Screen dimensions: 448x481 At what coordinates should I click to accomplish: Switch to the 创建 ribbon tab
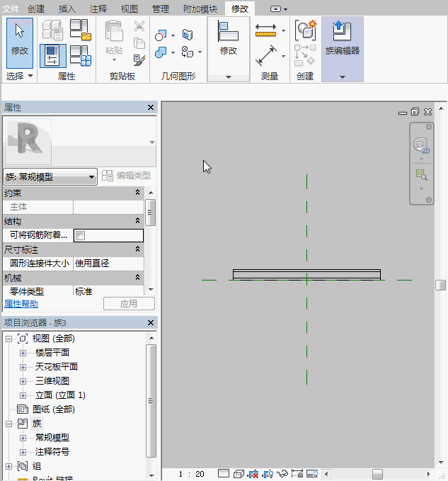point(36,9)
